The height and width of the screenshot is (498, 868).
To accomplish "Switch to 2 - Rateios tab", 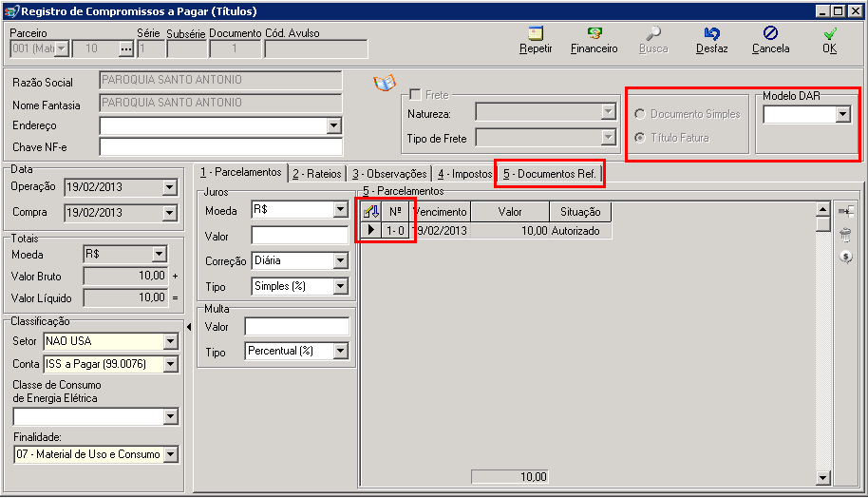I will tap(317, 174).
